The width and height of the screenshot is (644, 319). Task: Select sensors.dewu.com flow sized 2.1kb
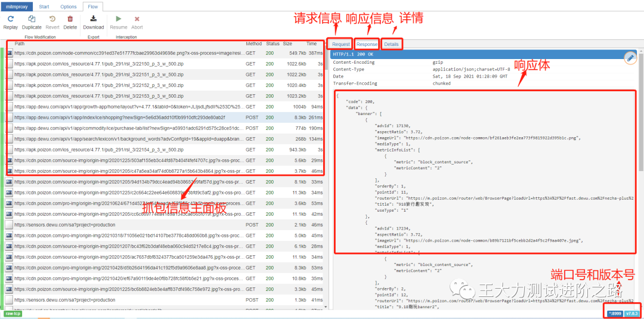pos(165,225)
